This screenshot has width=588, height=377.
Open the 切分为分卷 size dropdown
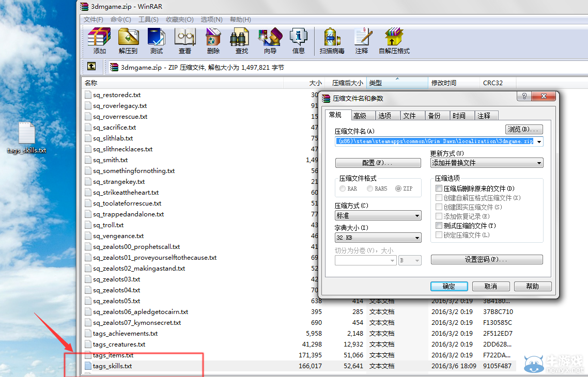tap(366, 260)
